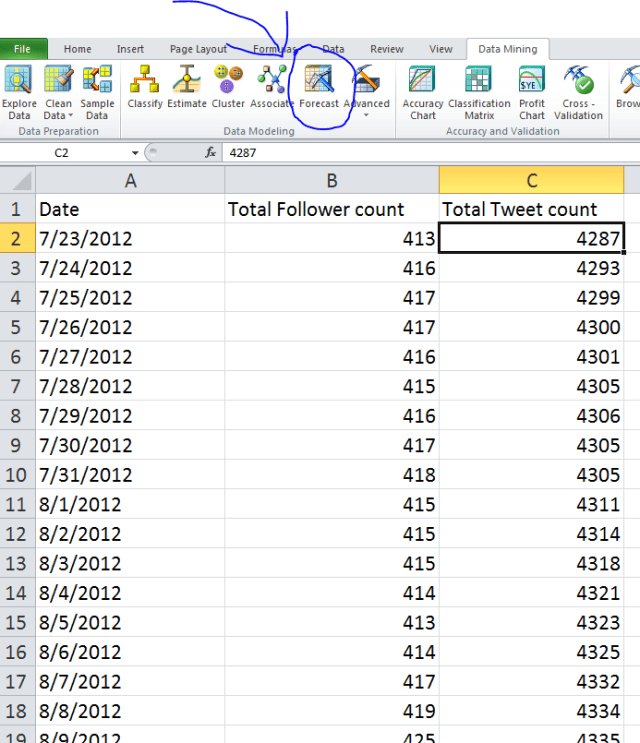This screenshot has width=640, height=743.
Task: Click the fx insert function icon
Action: pos(210,153)
